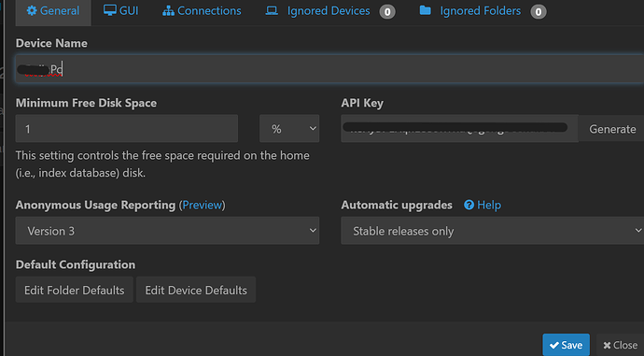Expand the Automatic upgrades dropdown
This screenshot has height=356, width=644.
(x=493, y=231)
